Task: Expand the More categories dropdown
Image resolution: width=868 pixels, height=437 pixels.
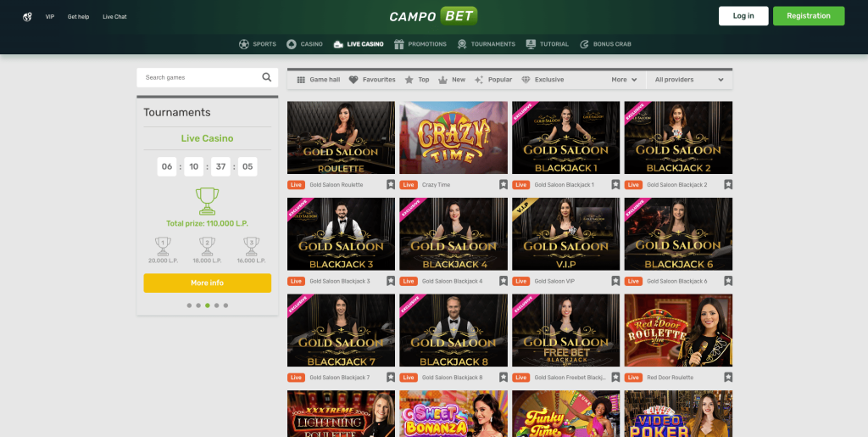Action: (624, 80)
